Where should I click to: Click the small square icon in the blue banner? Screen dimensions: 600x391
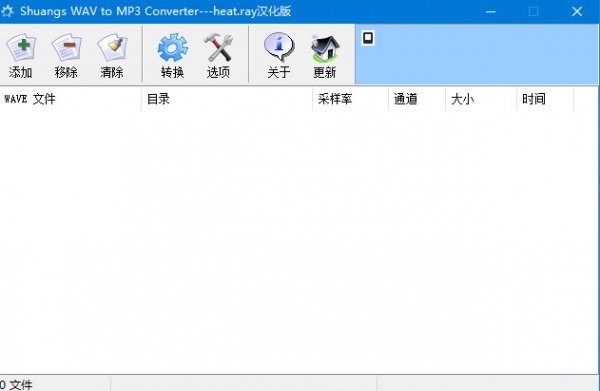[368, 38]
